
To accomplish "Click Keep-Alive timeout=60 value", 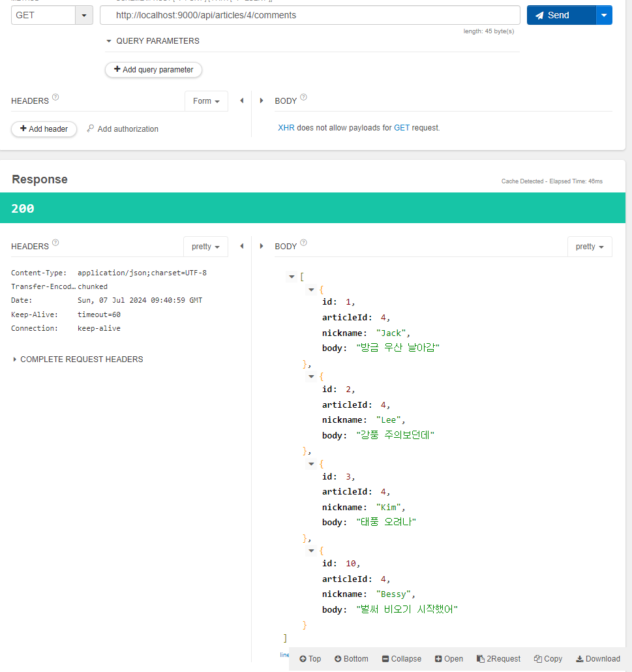I will 99,314.
